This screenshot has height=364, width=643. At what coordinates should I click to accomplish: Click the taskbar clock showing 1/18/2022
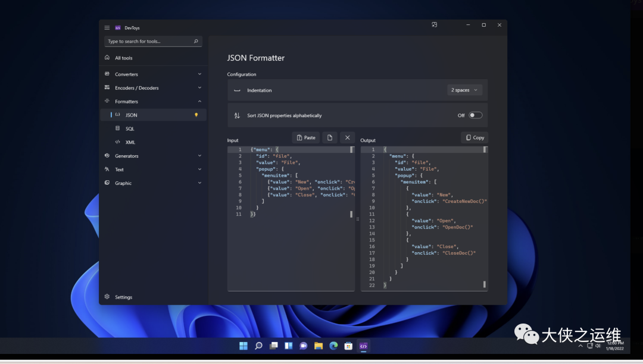[x=614, y=346]
